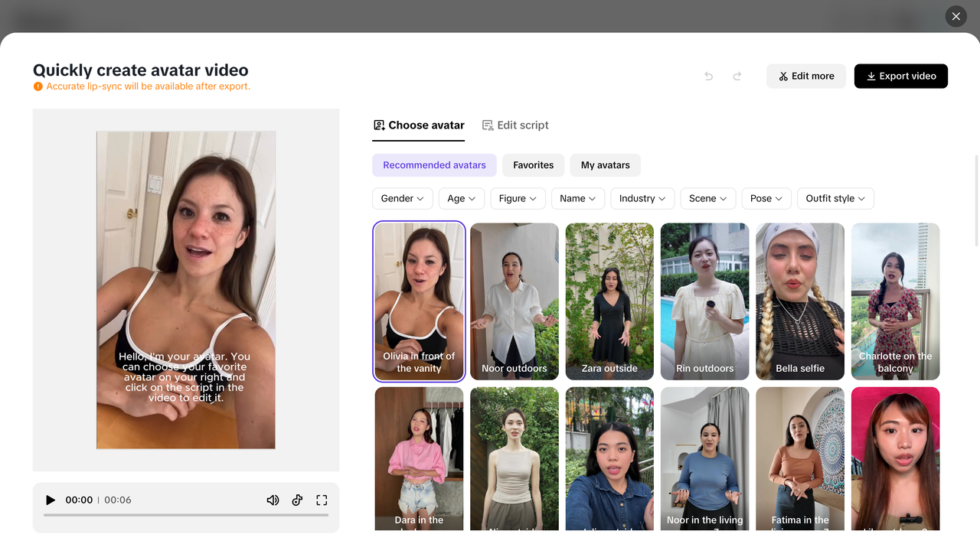Viewport: 980px width, 544px height.
Task: Click the Edit more button
Action: tap(806, 76)
